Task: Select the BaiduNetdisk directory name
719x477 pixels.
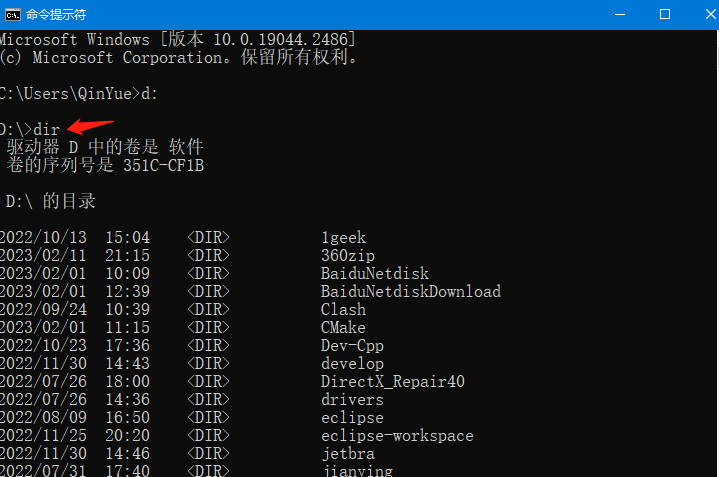Action: (375, 274)
